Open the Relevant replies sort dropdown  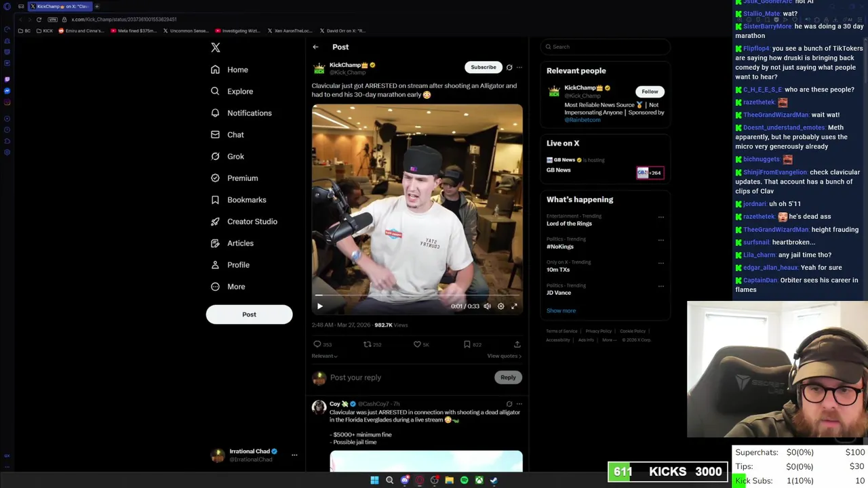pos(324,356)
